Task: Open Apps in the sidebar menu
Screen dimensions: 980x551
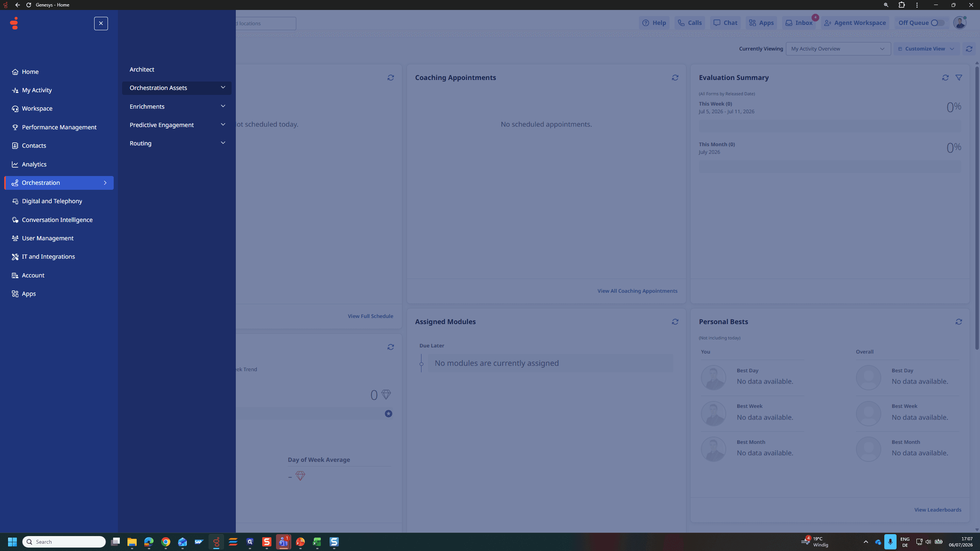Action: pos(59,293)
